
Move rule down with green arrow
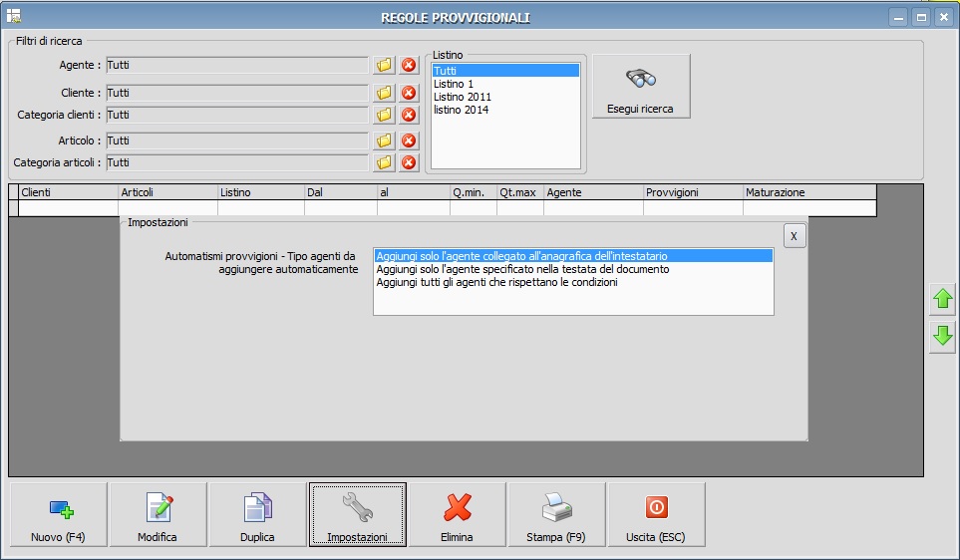pyautogui.click(x=942, y=337)
